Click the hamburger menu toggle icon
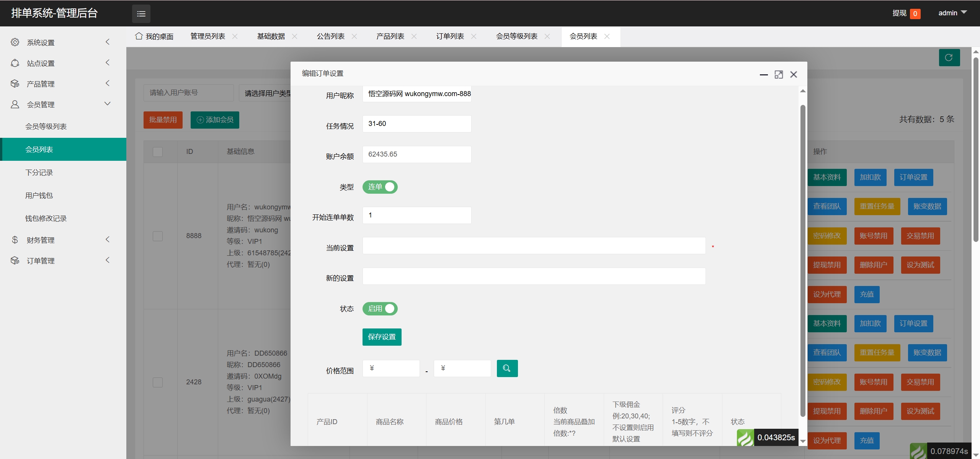 141,14
